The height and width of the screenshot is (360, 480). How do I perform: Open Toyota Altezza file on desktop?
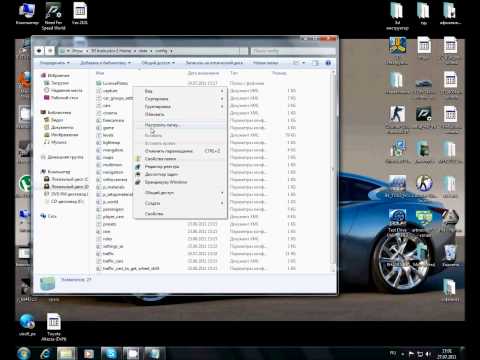[54, 327]
